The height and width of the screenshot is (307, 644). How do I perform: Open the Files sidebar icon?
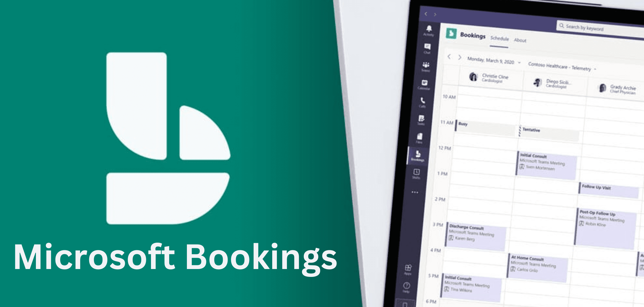tap(419, 138)
